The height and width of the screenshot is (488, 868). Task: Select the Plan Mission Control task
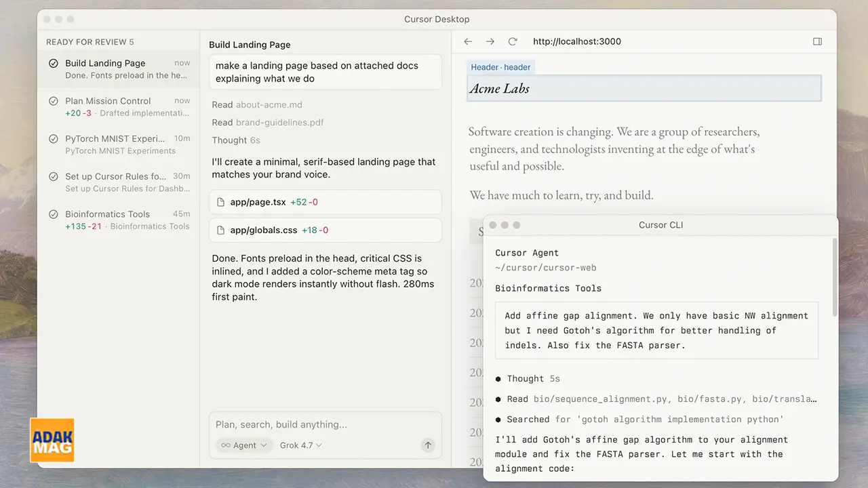click(x=118, y=107)
